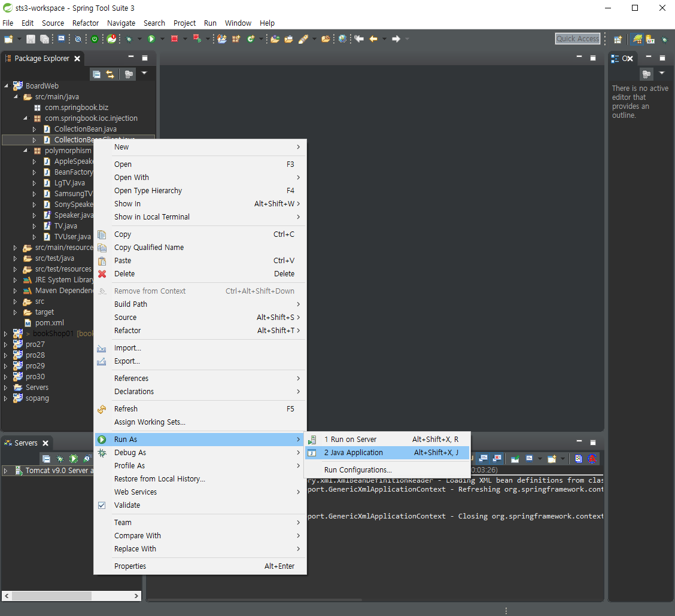Click the Last Edit Location arrow icon
675x616 pixels.
click(359, 39)
